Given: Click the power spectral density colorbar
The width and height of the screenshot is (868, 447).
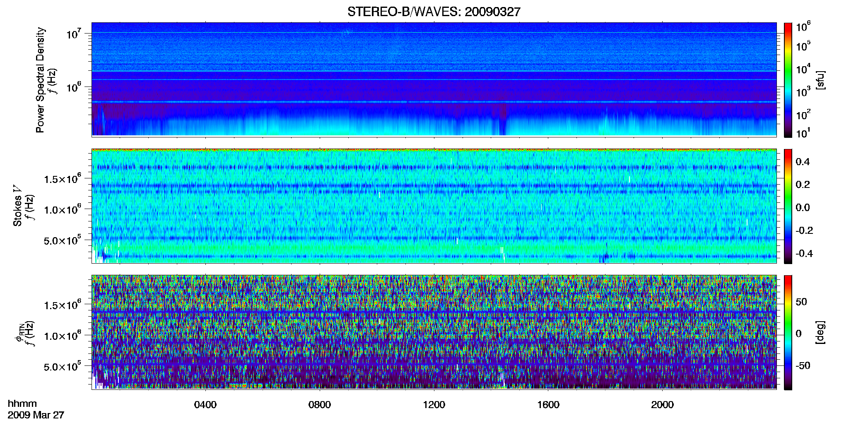Looking at the screenshot, I should (x=788, y=80).
